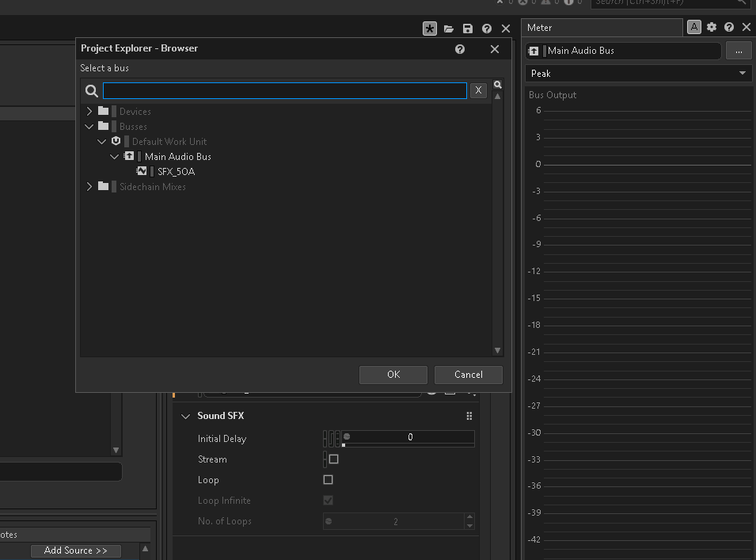This screenshot has height=560, width=756.
Task: Select the Devices row label in the tree
Action: (135, 112)
